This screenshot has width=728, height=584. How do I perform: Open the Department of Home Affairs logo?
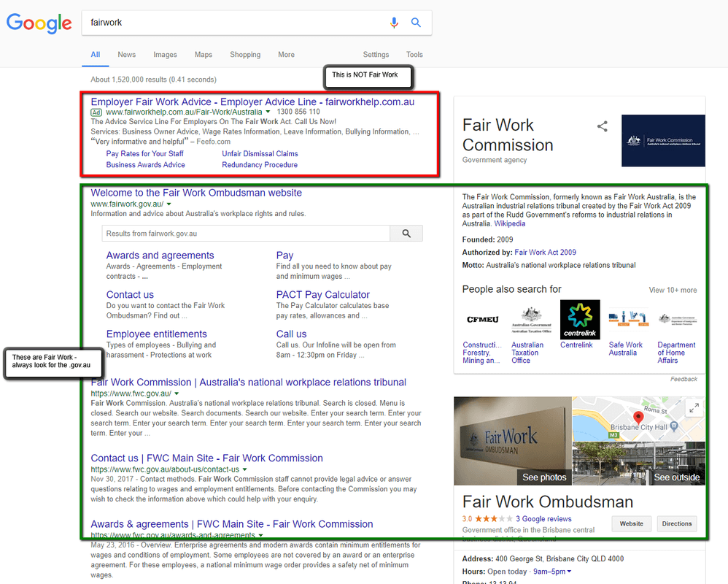pos(678,319)
